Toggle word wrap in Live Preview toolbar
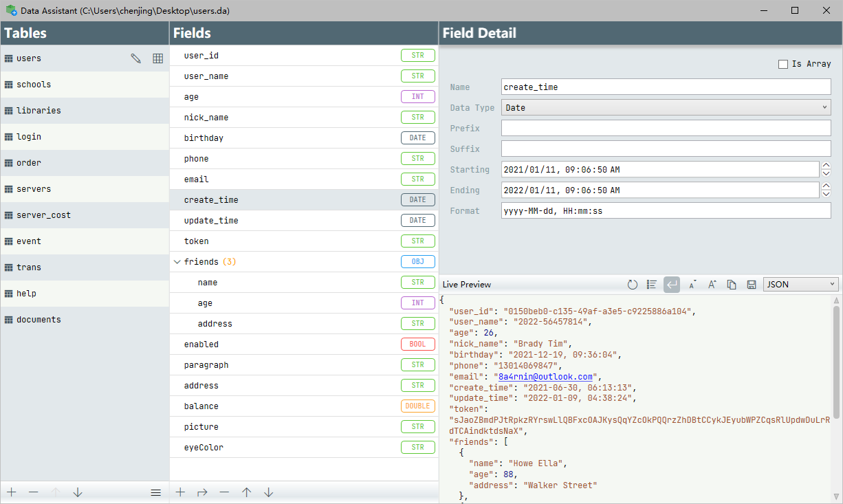This screenshot has height=504, width=843. click(x=672, y=285)
